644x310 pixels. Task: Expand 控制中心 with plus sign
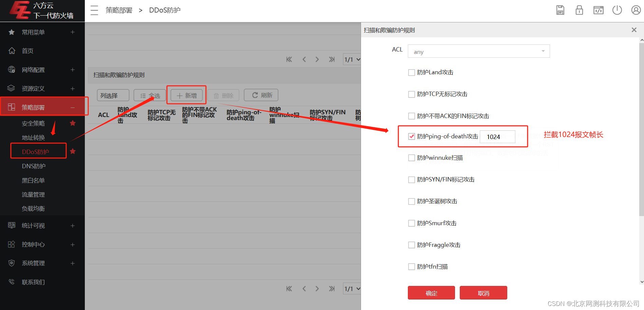[x=73, y=245]
